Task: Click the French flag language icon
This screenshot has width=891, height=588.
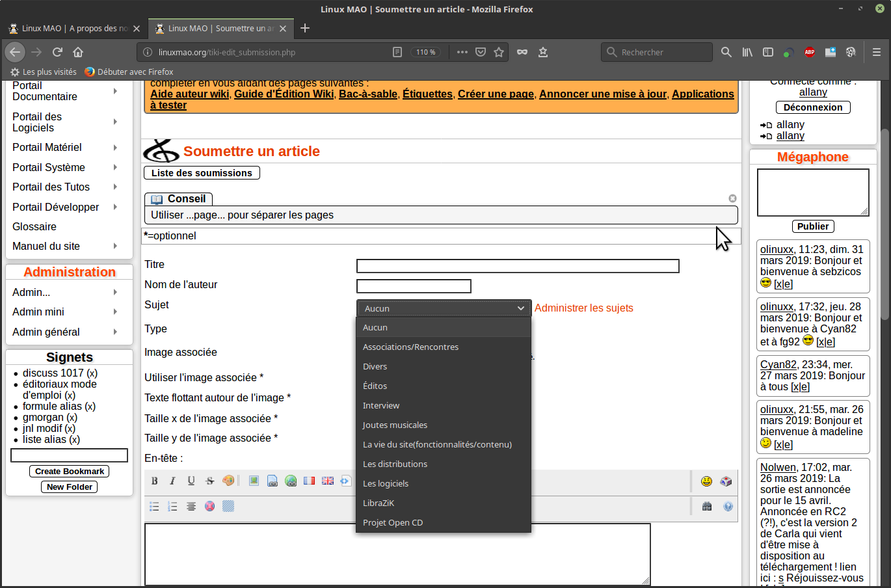Action: coord(309,481)
